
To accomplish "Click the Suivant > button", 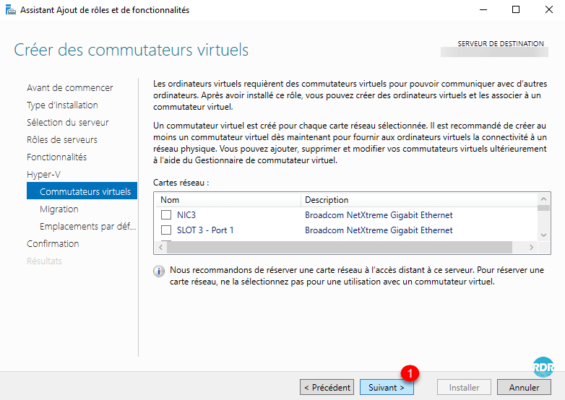I will (387, 387).
